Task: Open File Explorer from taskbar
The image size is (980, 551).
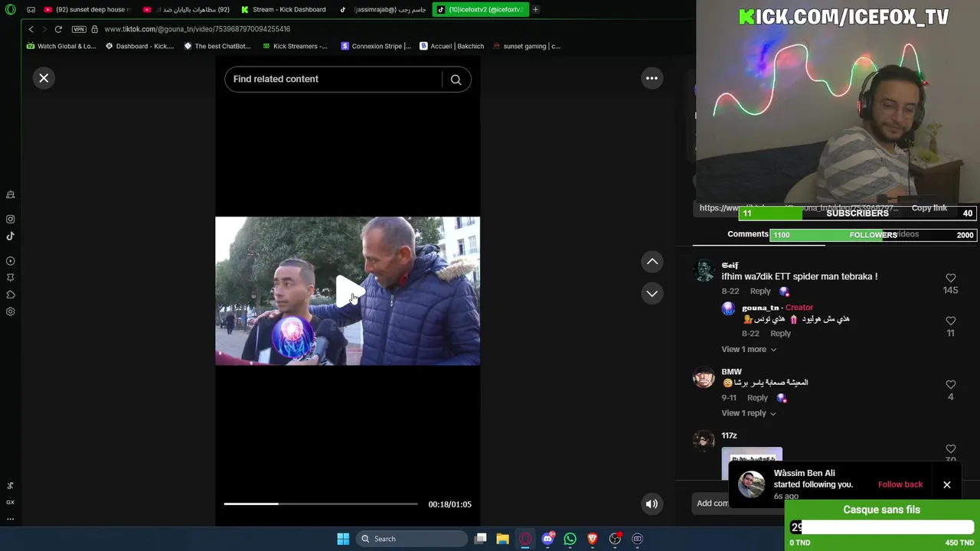Action: (x=502, y=539)
